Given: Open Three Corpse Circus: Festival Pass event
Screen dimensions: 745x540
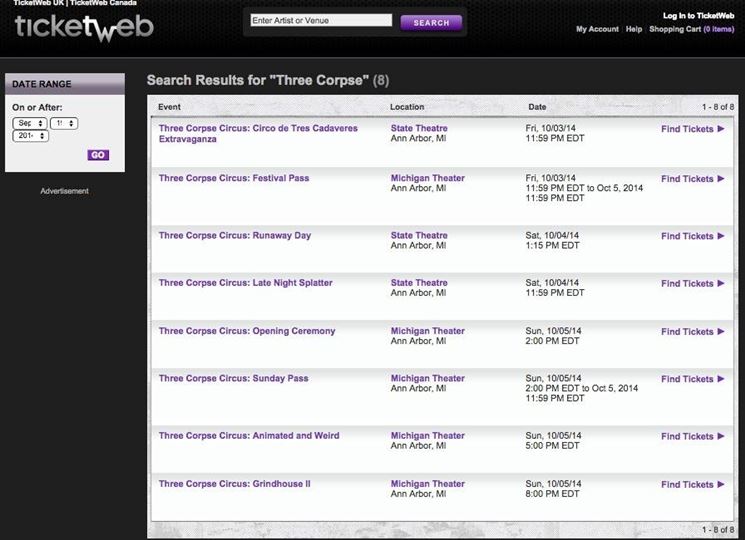Looking at the screenshot, I should pyautogui.click(x=234, y=178).
